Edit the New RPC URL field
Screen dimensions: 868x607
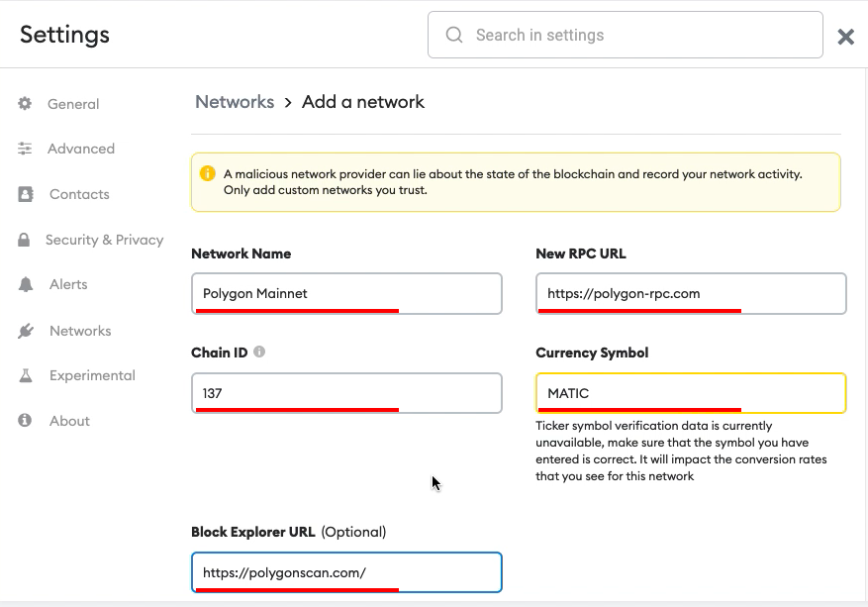(x=691, y=293)
